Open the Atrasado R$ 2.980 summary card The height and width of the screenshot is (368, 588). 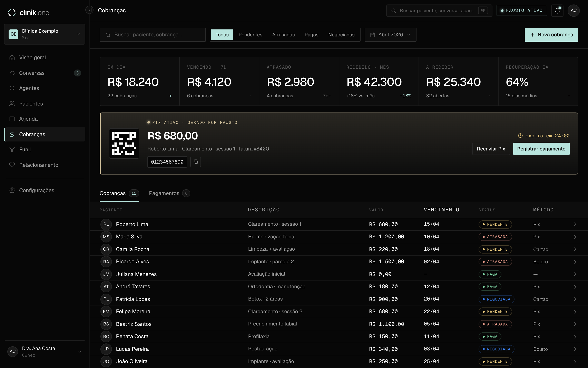(x=299, y=81)
